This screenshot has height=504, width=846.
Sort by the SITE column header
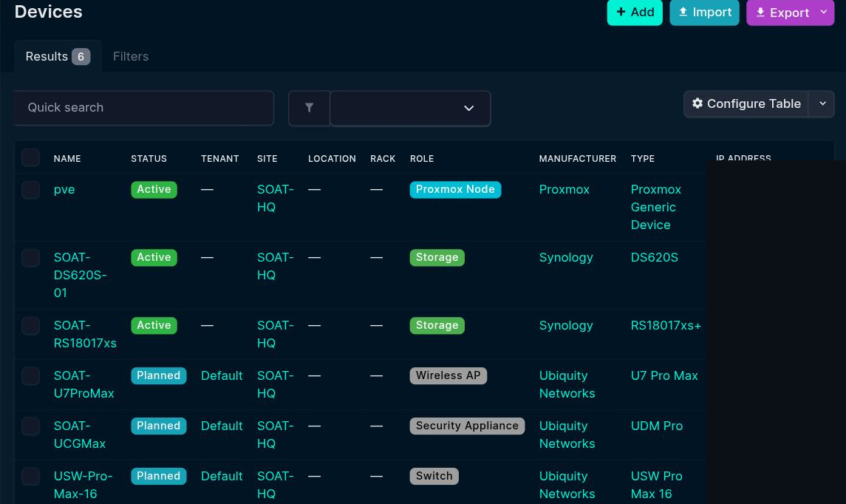tap(267, 159)
